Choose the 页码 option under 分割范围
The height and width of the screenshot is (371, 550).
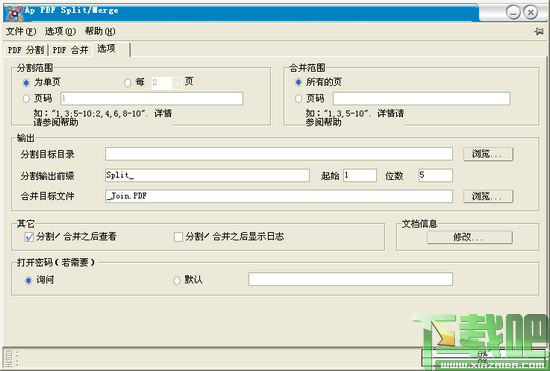pos(26,99)
